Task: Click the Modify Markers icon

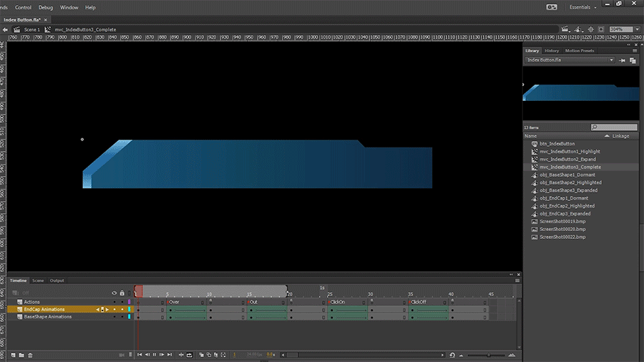Action: click(x=223, y=355)
